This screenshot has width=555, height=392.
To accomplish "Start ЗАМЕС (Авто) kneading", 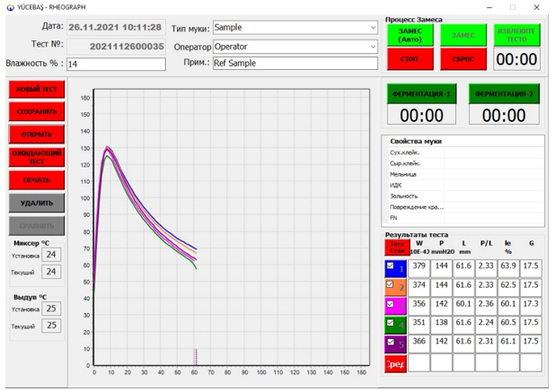I will point(410,35).
